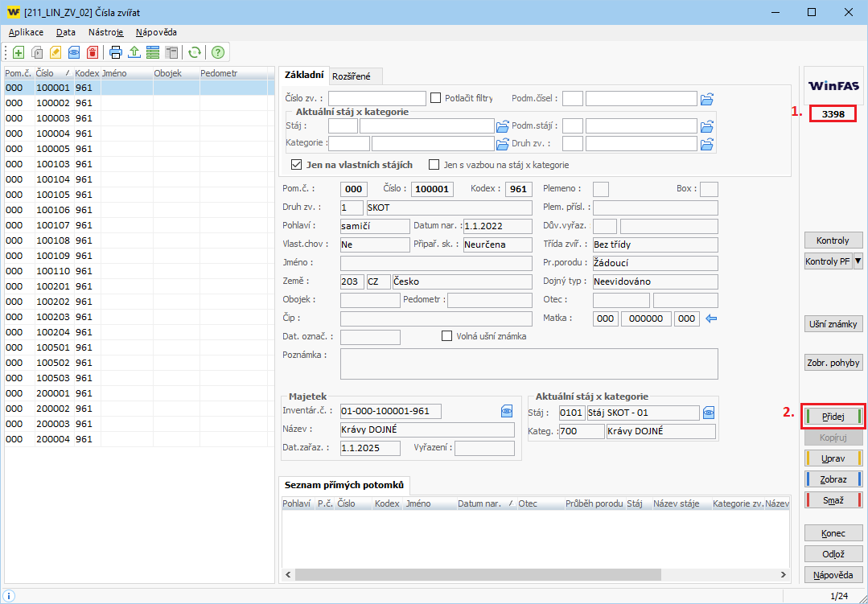This screenshot has height=604, width=868.
Task: Click the yellow edit record toolbar icon
Action: pyautogui.click(x=56, y=52)
